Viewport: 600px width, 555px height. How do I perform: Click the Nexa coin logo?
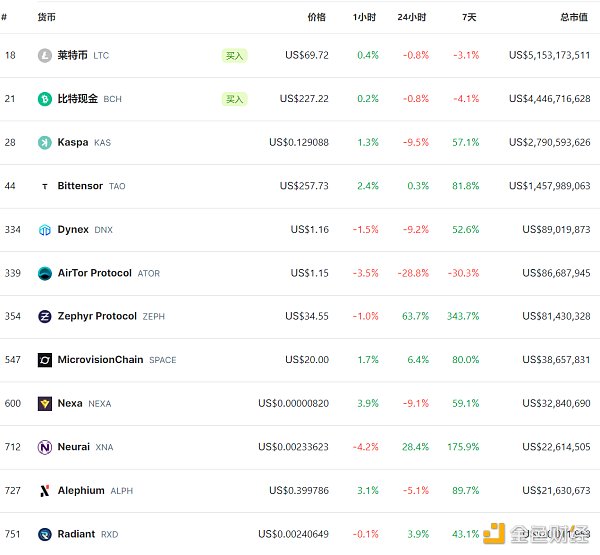coord(44,404)
